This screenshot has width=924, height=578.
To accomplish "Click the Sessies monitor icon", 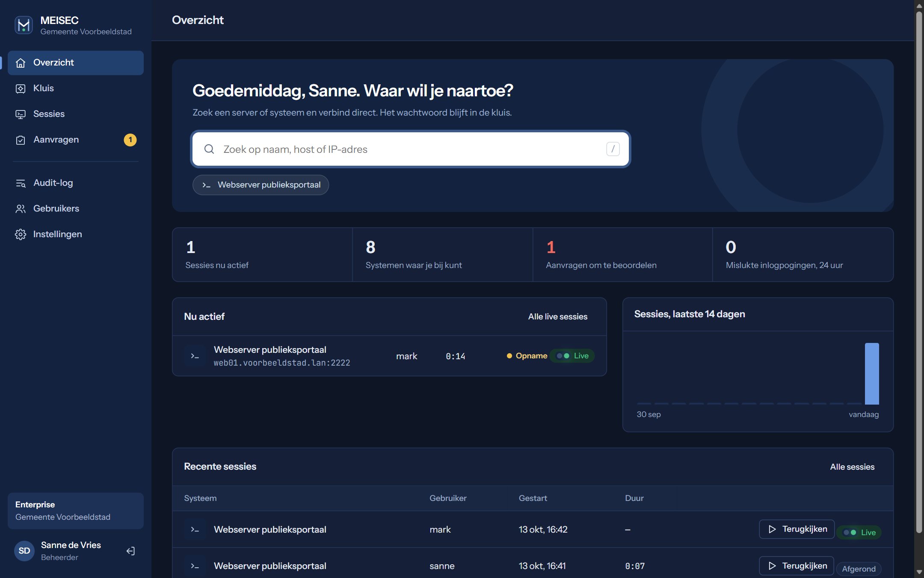I will [x=21, y=114].
